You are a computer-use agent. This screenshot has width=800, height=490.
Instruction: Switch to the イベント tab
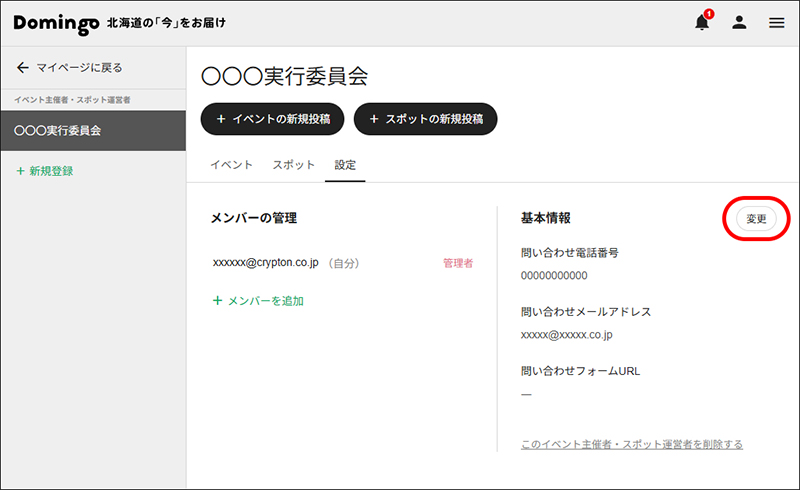232,165
